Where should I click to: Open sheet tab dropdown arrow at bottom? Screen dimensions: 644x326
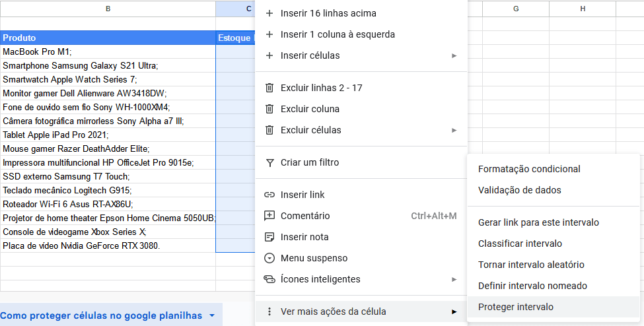(212, 316)
